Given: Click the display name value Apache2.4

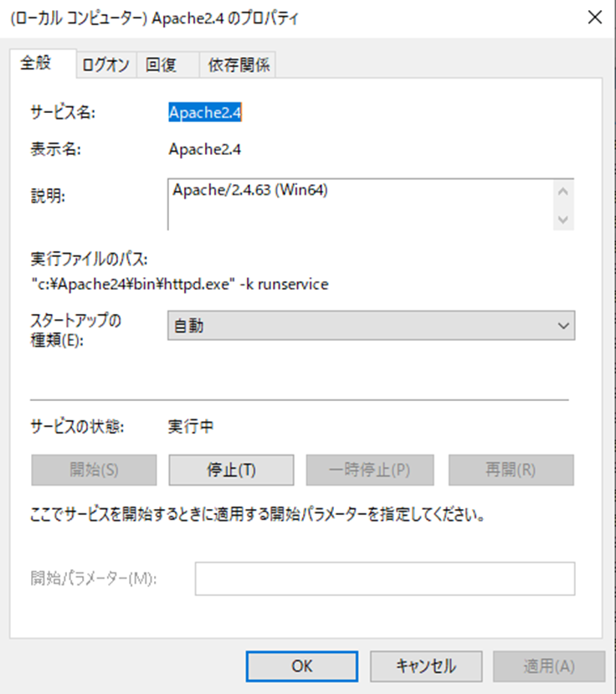Looking at the screenshot, I should tap(205, 149).
